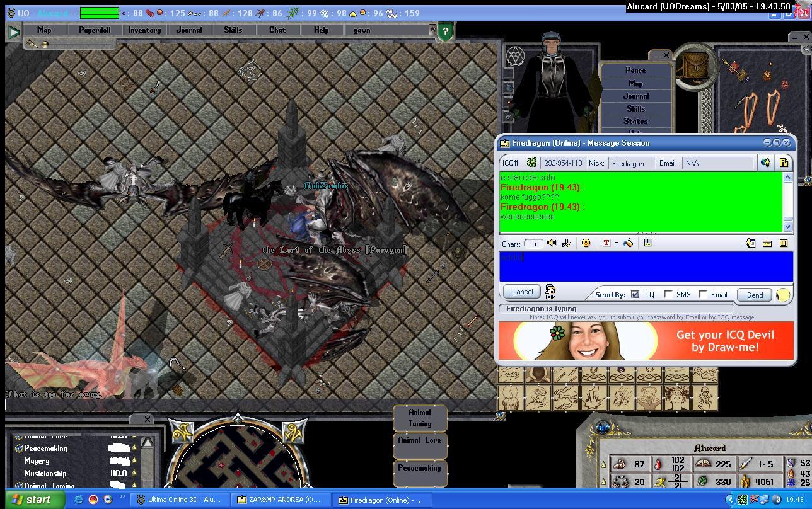
Task: Use the Animal Lore skill button
Action: (x=420, y=445)
